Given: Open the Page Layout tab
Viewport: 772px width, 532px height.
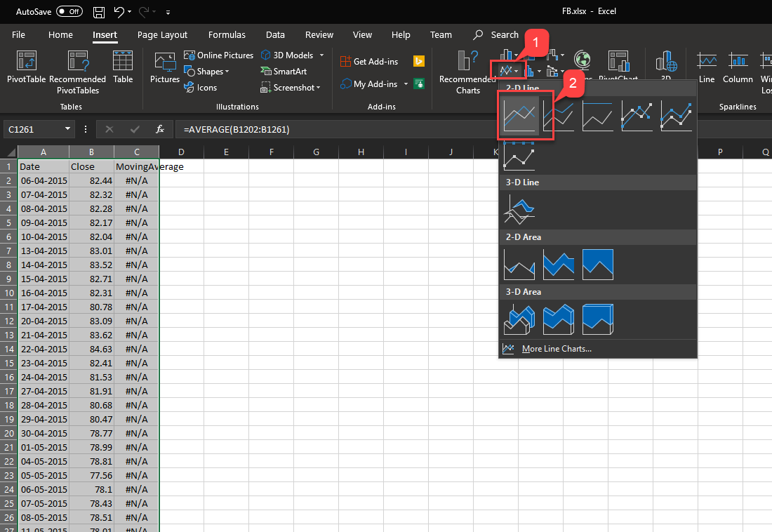Looking at the screenshot, I should [x=162, y=35].
